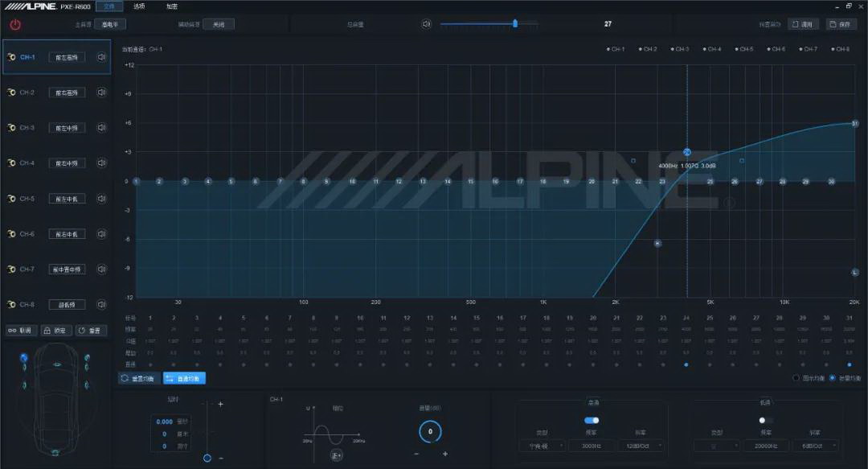
Task: Toggle the low-pass filter switch
Action: [765, 420]
